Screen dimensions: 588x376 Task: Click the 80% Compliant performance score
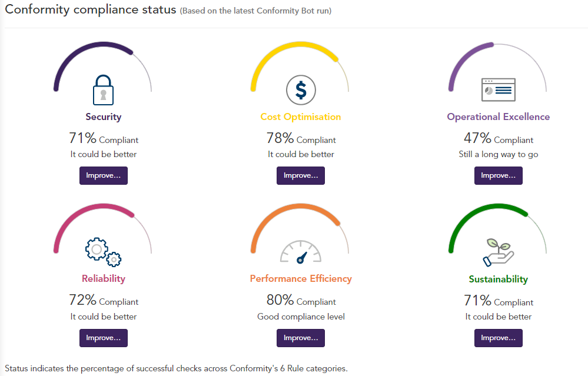point(301,301)
